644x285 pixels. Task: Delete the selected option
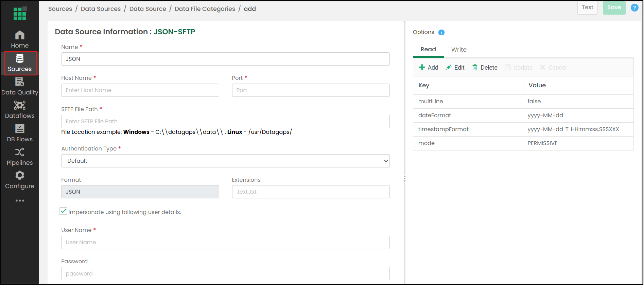pos(485,67)
